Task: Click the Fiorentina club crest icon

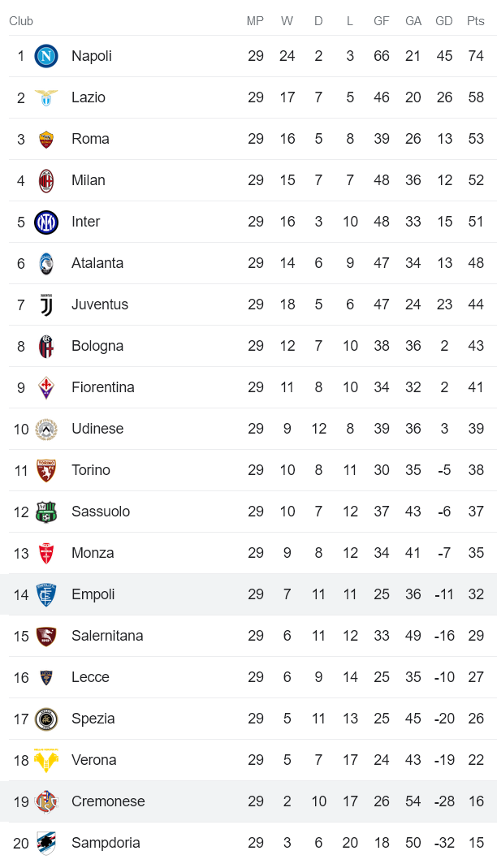Action: point(46,387)
